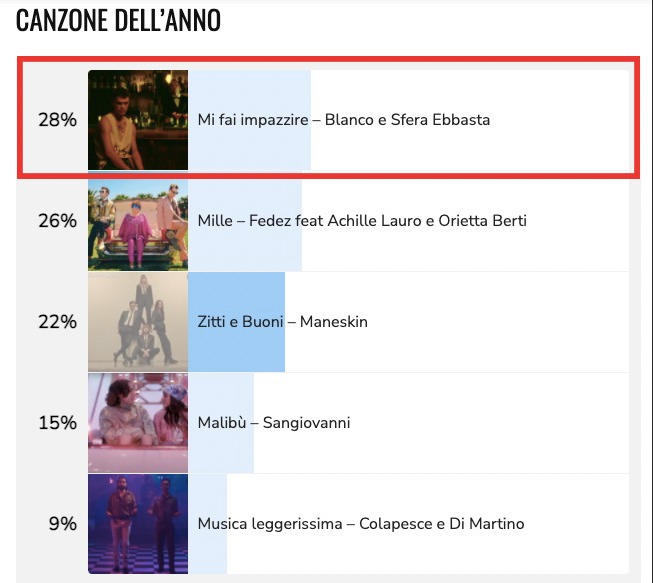Select the Zitti e Buoni thumbnail image
The image size is (653, 583).
point(138,321)
